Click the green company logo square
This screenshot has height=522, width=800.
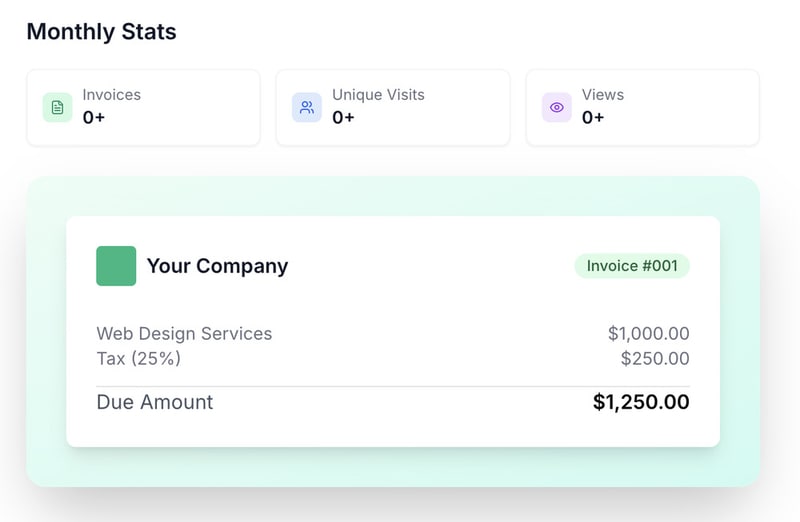coord(116,266)
